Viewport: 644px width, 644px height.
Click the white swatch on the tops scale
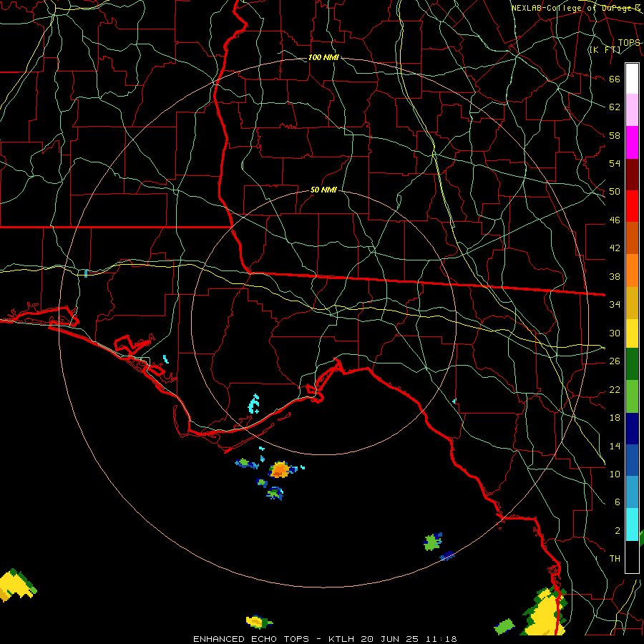click(x=632, y=79)
